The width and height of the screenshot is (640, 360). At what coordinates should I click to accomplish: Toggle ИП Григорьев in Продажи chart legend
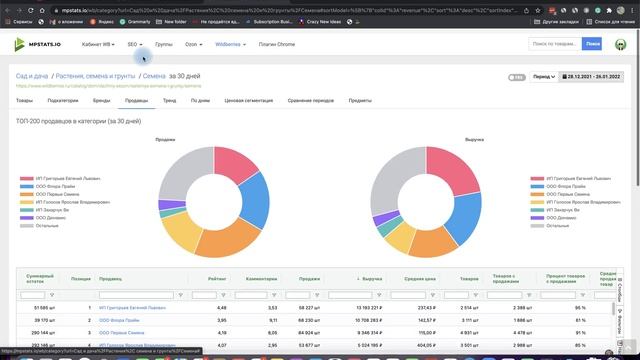(x=60, y=178)
